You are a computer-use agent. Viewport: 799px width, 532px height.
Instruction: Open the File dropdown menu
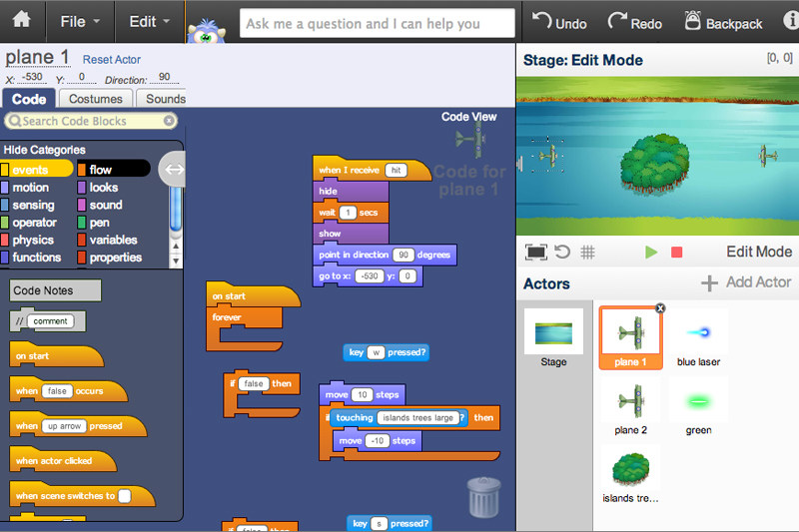[x=79, y=21]
